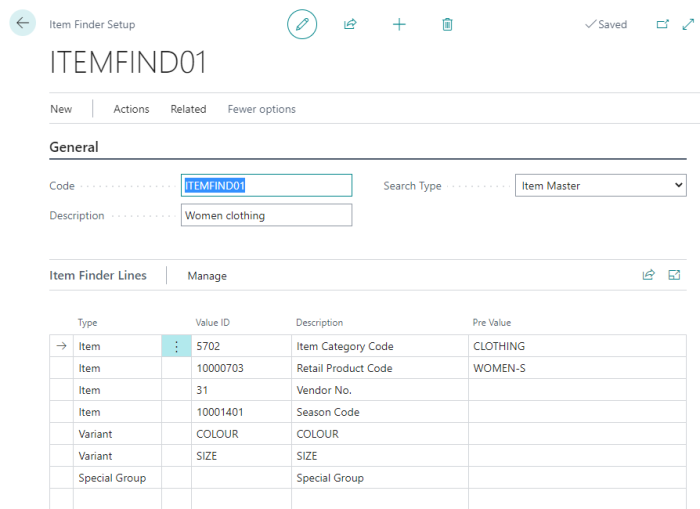Click the back arrow button

22,24
